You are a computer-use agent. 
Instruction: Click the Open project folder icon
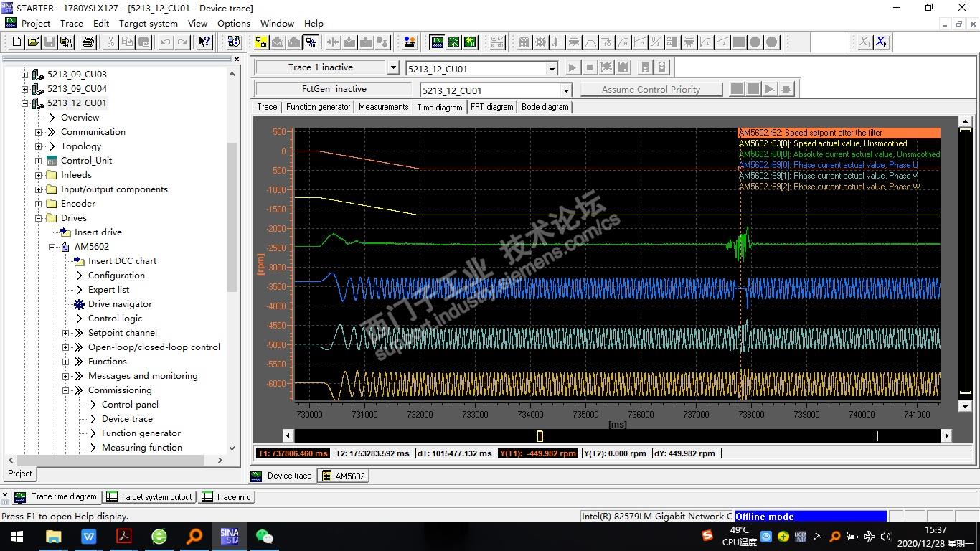point(33,42)
